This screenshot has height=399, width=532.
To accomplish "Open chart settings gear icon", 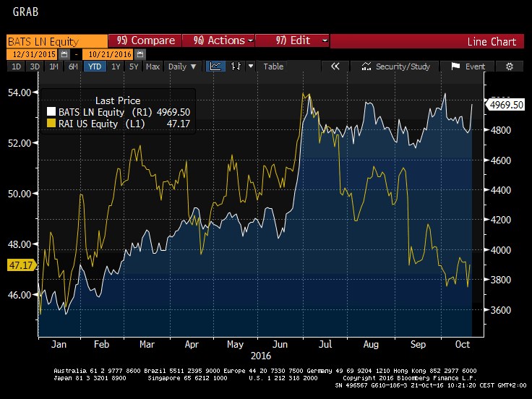I will [510, 66].
